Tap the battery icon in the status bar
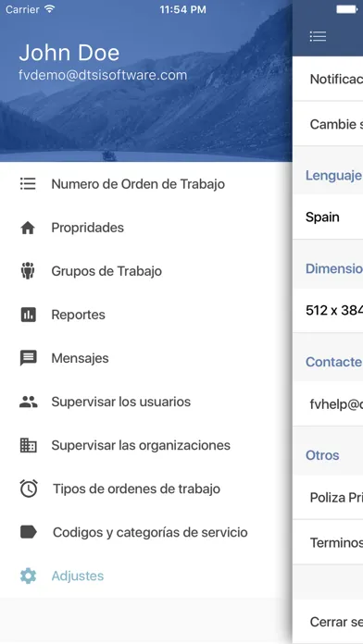The width and height of the screenshot is (363, 644). pyautogui.click(x=347, y=9)
